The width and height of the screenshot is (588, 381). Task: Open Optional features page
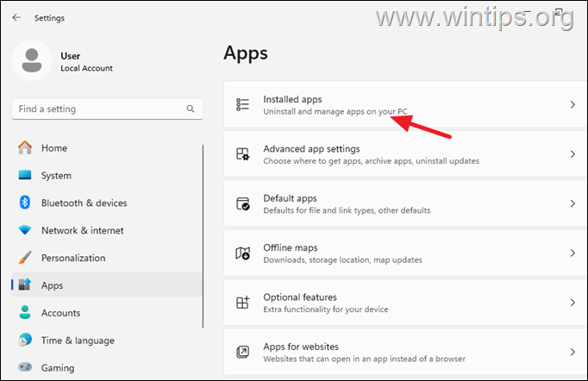click(405, 303)
